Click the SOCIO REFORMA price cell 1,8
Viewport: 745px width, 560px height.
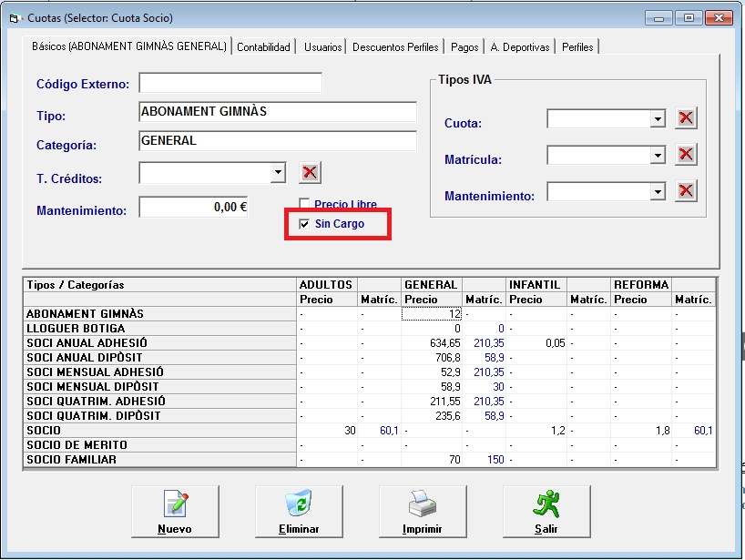pyautogui.click(x=641, y=431)
